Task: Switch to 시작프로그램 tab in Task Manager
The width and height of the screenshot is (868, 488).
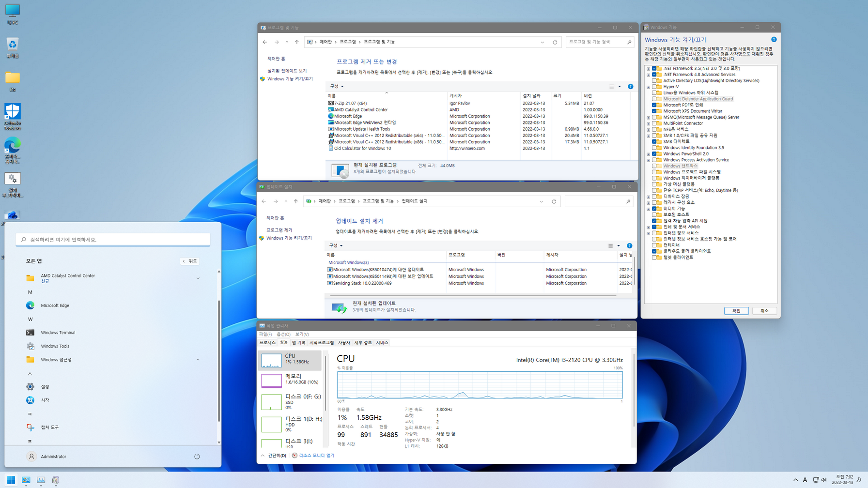Action: pos(322,343)
